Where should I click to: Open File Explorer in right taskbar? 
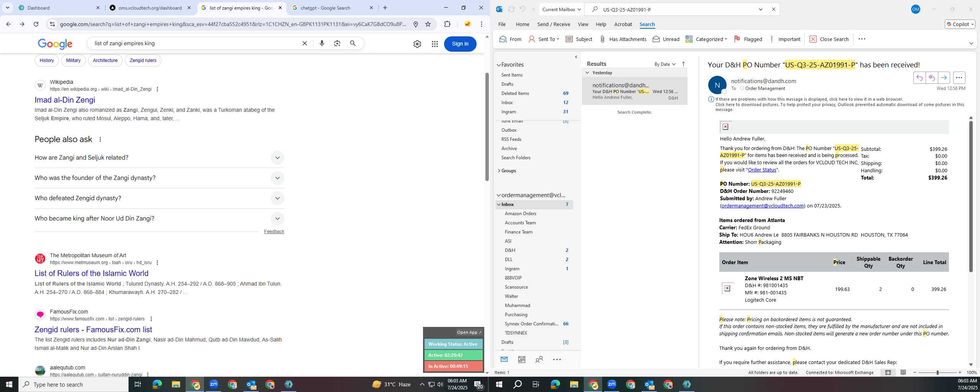tap(574, 384)
